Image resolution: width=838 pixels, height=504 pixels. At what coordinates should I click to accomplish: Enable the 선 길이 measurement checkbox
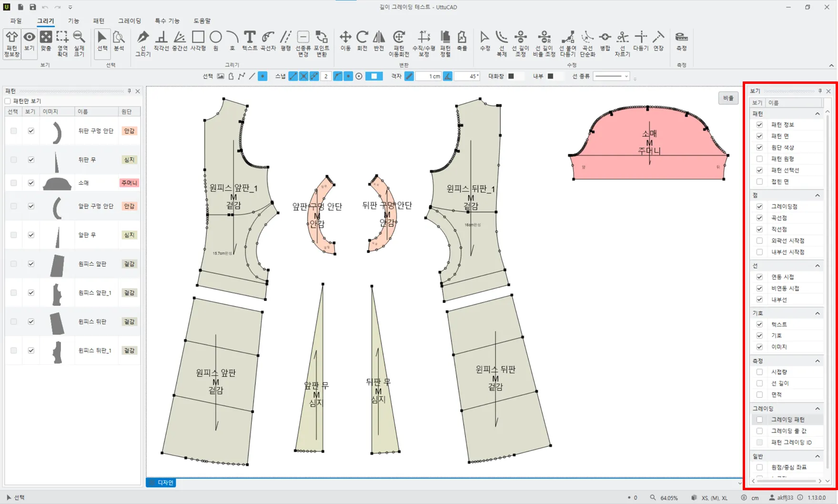click(759, 383)
